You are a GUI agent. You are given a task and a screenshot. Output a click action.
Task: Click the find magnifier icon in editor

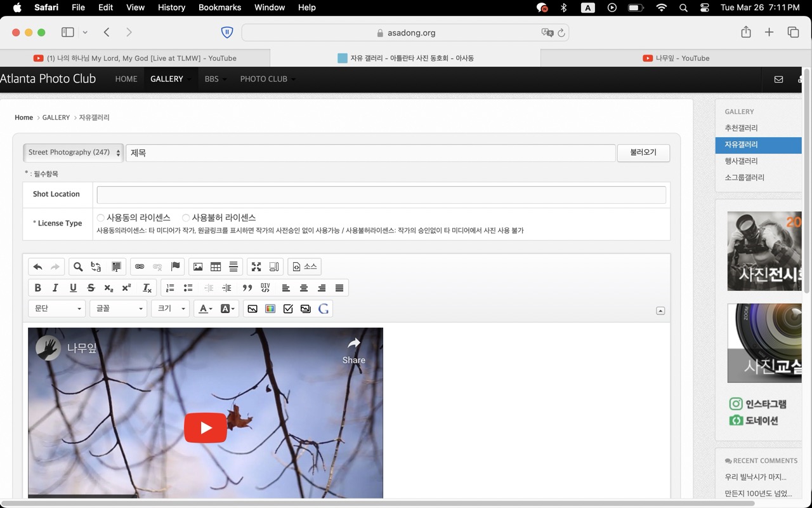click(78, 267)
